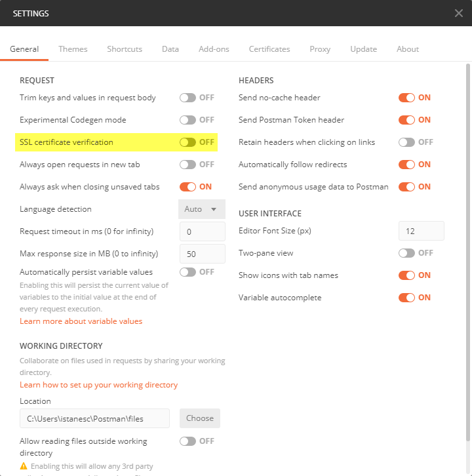Image resolution: width=472 pixels, height=476 pixels.
Task: Open the Language detection Auto dropdown
Action: point(201,209)
